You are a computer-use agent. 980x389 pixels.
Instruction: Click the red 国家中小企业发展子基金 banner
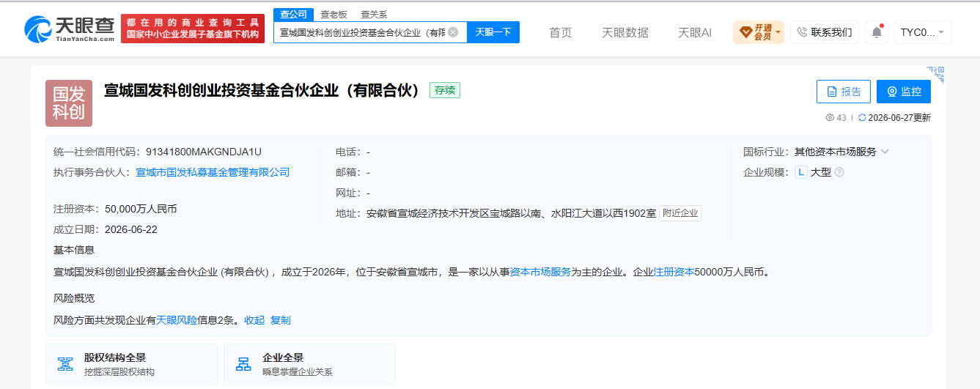point(193,29)
